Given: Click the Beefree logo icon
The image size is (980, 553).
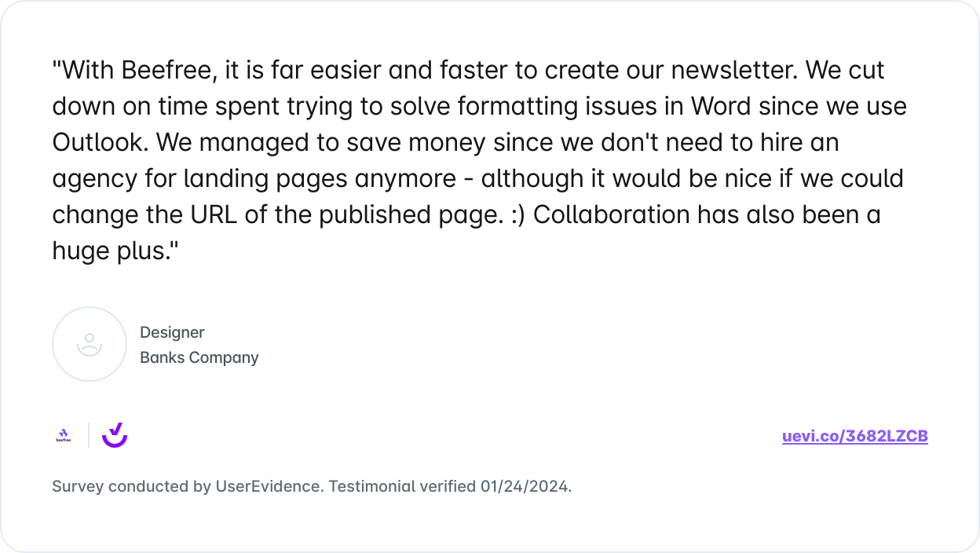Looking at the screenshot, I should pyautogui.click(x=63, y=435).
